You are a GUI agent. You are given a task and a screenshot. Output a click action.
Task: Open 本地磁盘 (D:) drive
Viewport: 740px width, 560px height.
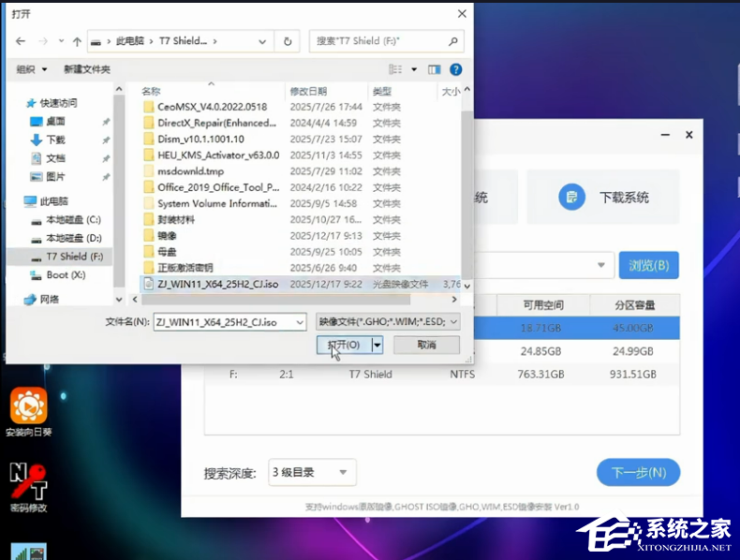tap(73, 238)
